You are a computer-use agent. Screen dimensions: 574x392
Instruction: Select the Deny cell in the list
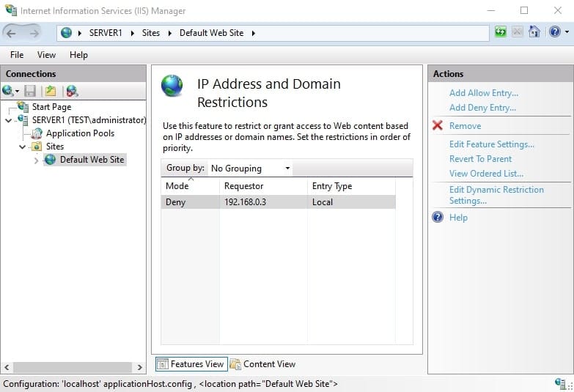190,202
